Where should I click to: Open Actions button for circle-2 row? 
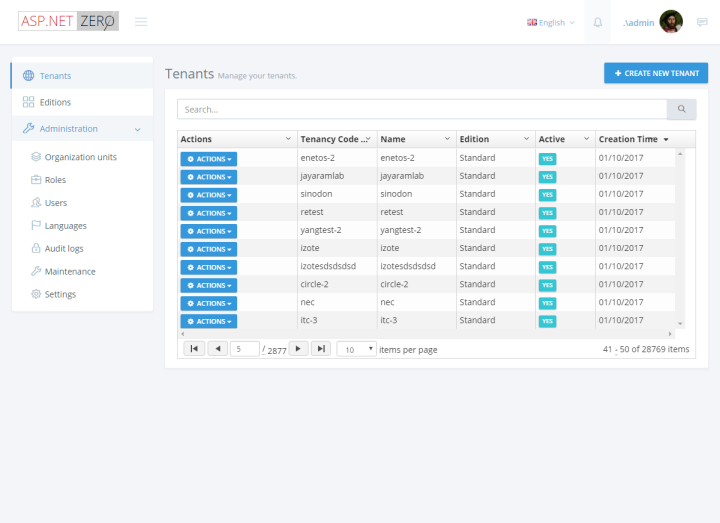click(209, 285)
